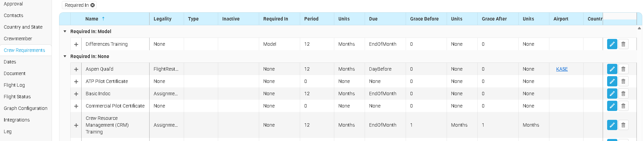The image size is (644, 141).
Task: Edit the Basic Indoc requirement
Action: pyautogui.click(x=612, y=94)
